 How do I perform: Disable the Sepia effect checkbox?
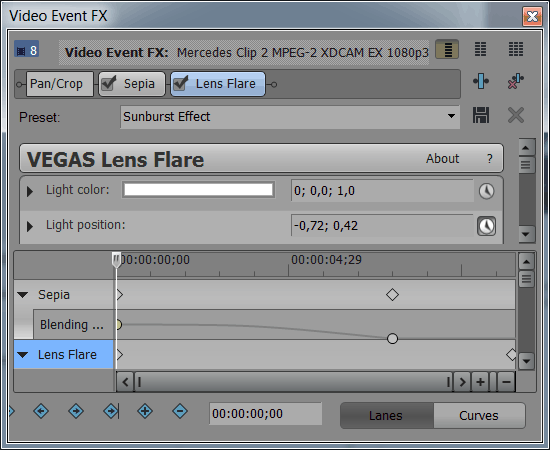(x=109, y=83)
